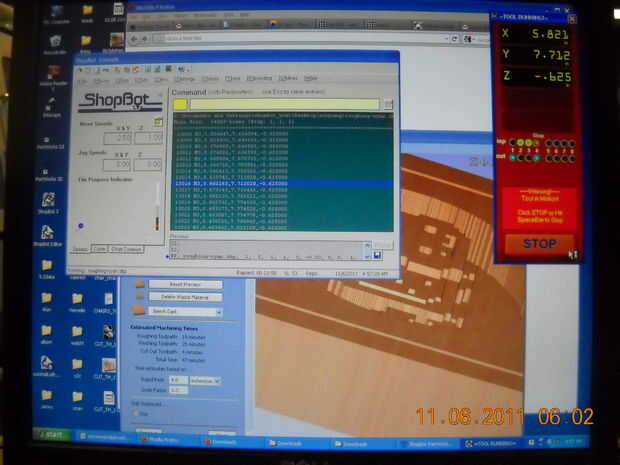
Task: Click the Y position readout 7.712
Action: point(551,55)
